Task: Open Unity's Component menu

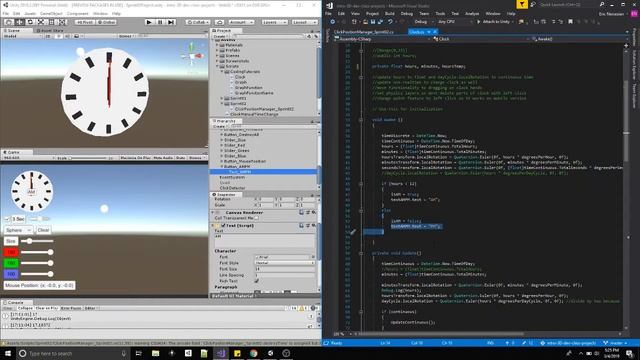Action: pos(78,13)
